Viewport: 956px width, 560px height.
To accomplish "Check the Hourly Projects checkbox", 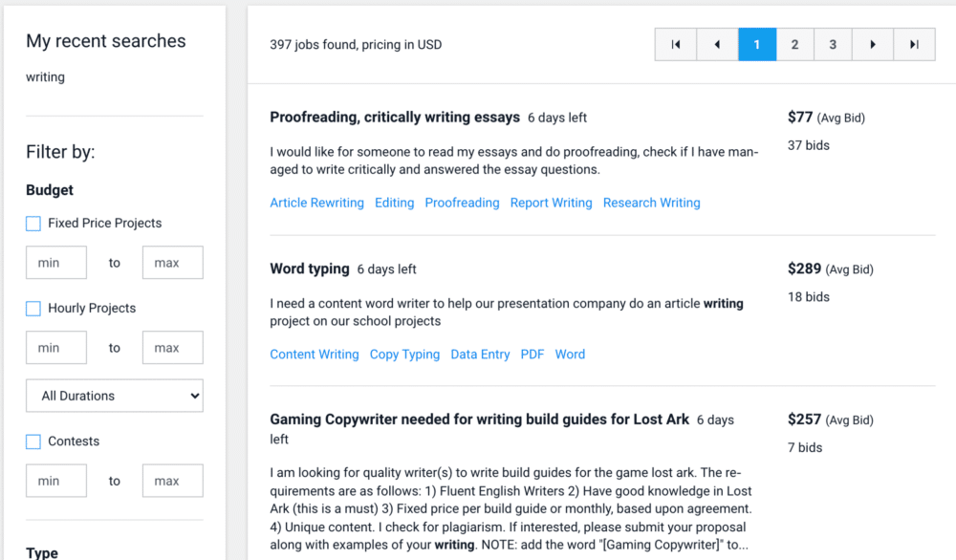I will tap(33, 309).
